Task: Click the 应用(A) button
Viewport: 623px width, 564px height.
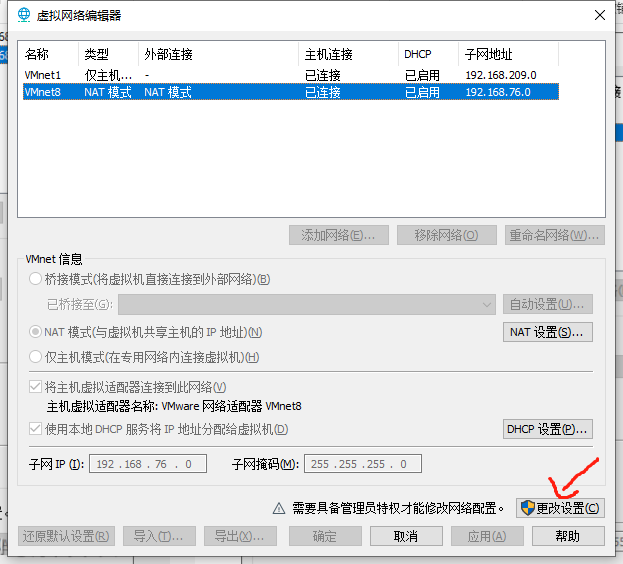Action: 488,536
